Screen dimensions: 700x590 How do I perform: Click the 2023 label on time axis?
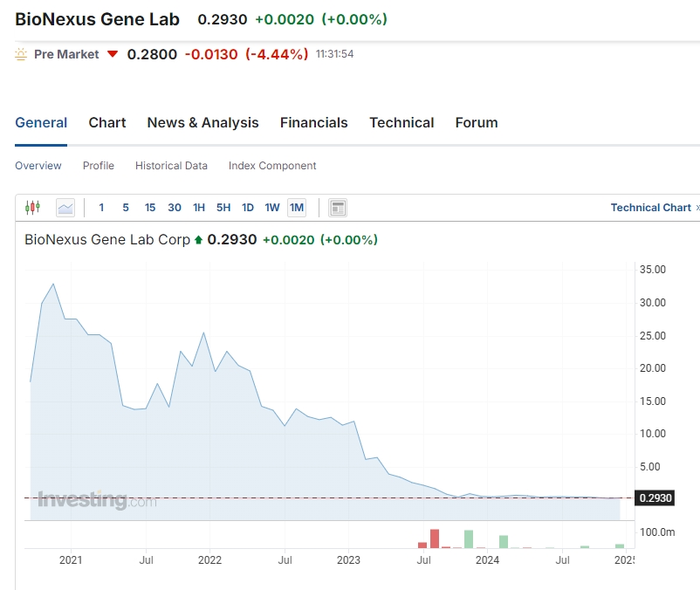[348, 560]
